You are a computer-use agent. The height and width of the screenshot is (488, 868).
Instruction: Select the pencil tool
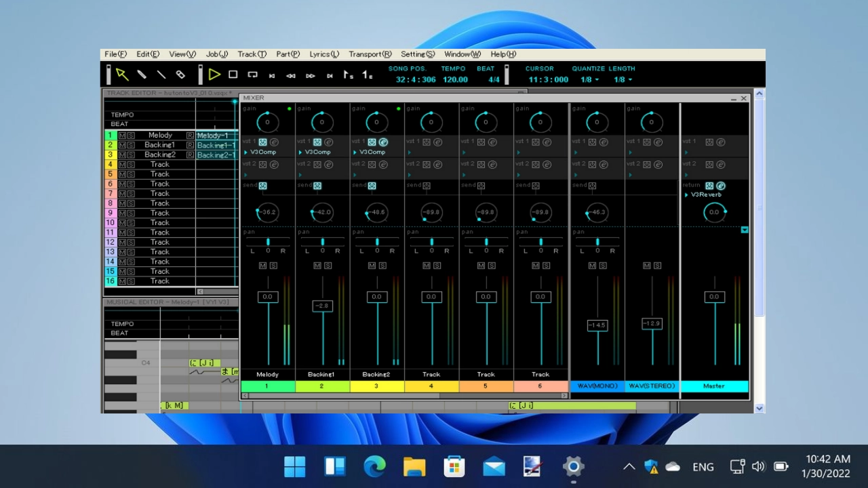pos(142,75)
